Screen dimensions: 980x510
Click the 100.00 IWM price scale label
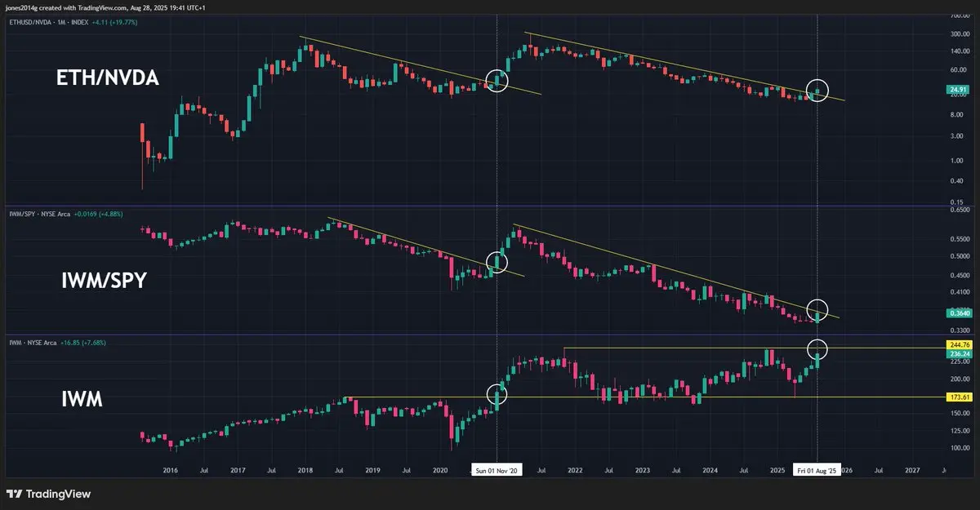(x=959, y=448)
